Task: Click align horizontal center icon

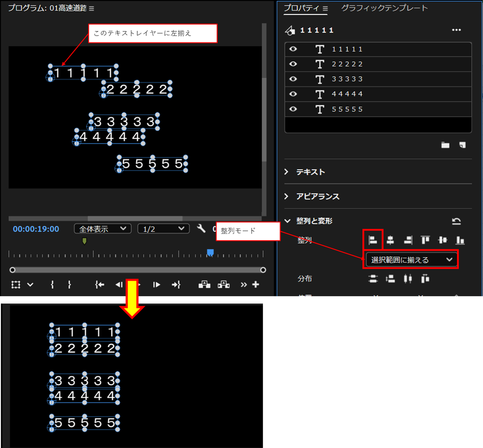Action: (x=390, y=240)
